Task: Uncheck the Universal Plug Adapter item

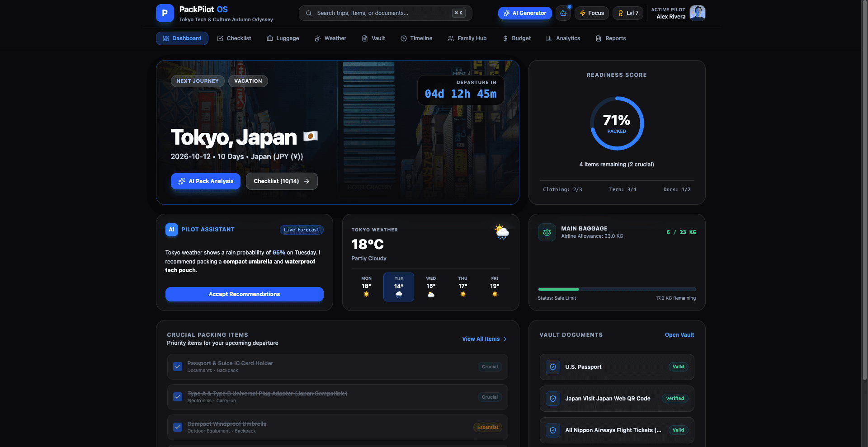Action: 178,397
